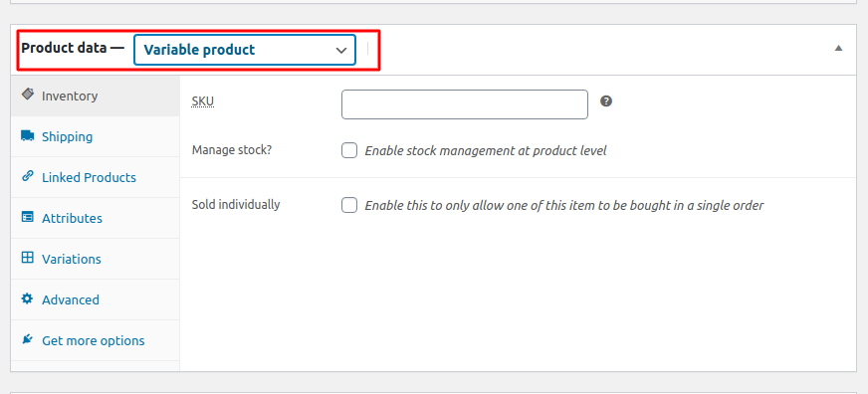Click the Variations grid icon

click(27, 258)
